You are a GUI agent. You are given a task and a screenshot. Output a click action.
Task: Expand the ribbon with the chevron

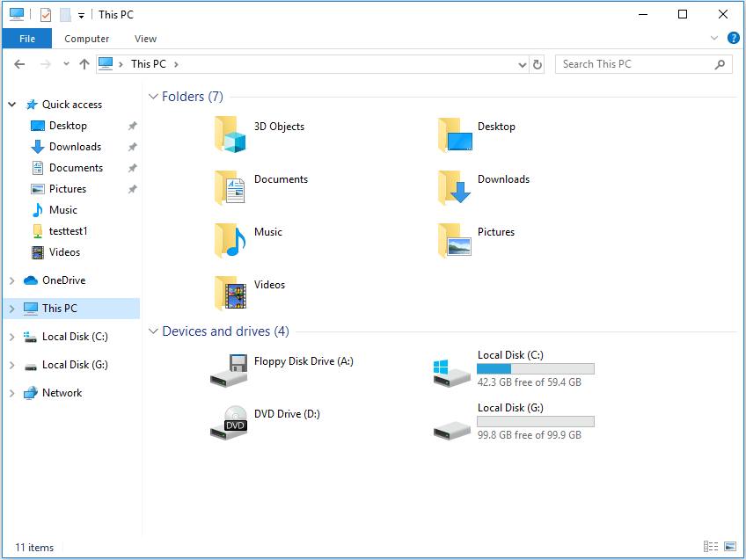pyautogui.click(x=714, y=38)
